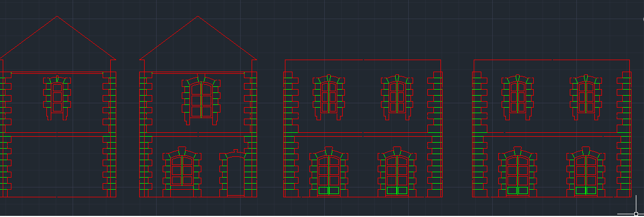Click the arched doorway on the second gabled facade

[x=235, y=173]
